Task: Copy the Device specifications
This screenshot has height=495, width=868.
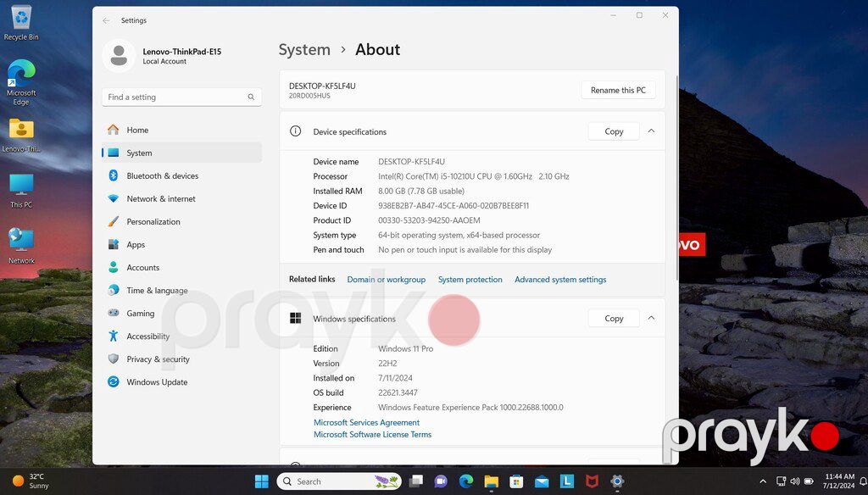Action: 614,131
